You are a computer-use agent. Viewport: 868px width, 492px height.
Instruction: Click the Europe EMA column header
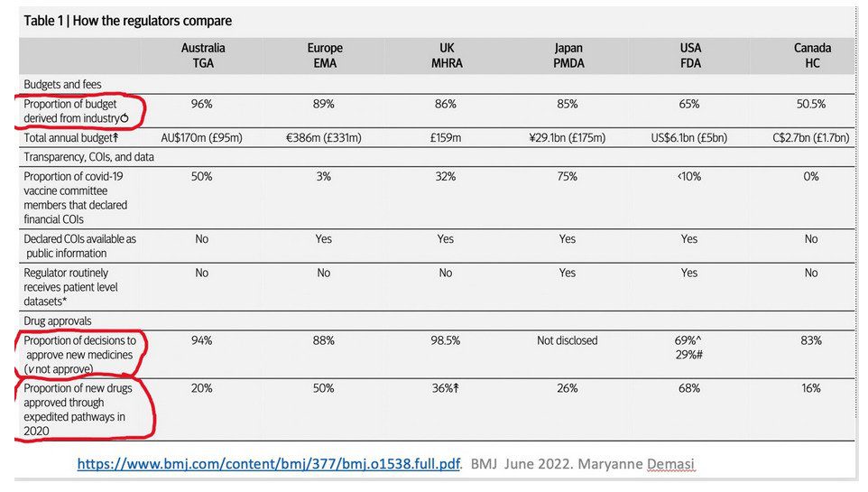(x=325, y=55)
